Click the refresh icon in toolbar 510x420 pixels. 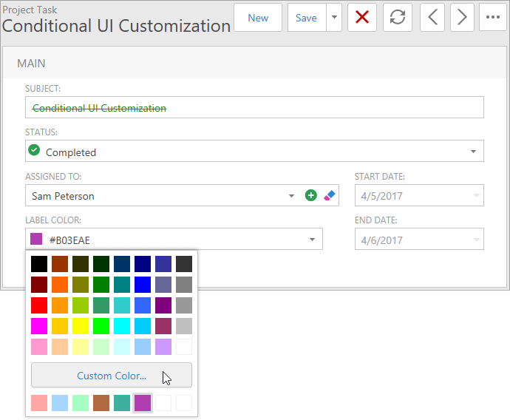pyautogui.click(x=398, y=18)
